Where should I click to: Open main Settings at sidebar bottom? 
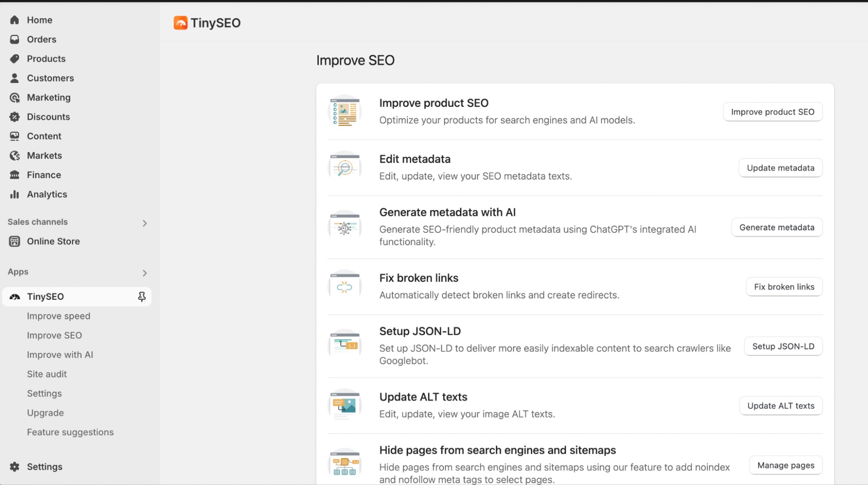44,467
